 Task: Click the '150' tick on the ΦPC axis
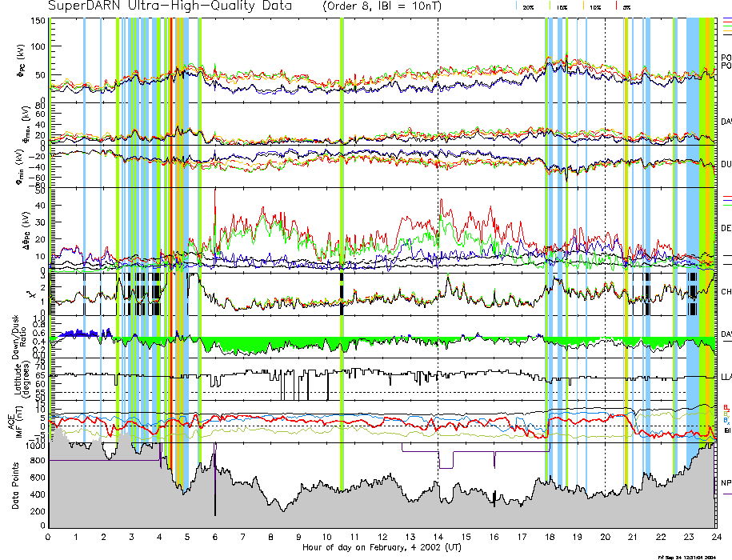38,21
